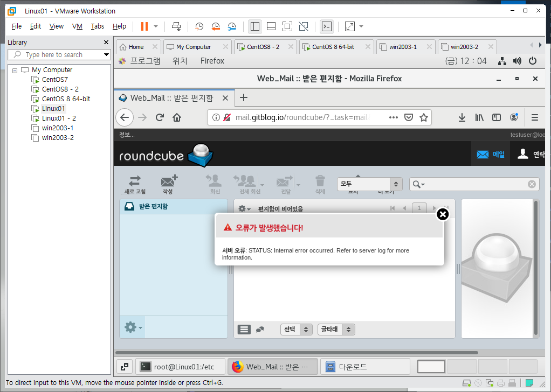Image resolution: width=551 pixels, height=392 pixels.
Task: Open the 글타래 threads dropdown
Action: [336, 329]
